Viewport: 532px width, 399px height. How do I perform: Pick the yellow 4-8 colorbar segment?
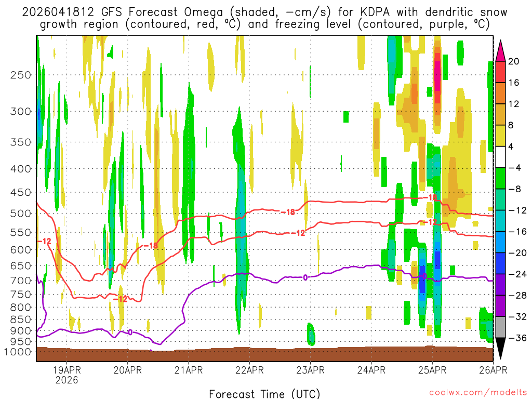tap(500, 136)
